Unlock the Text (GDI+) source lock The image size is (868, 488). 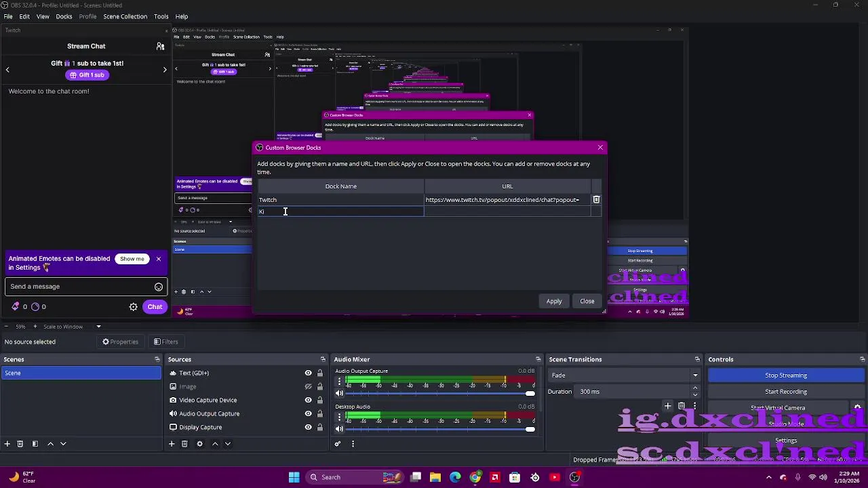coord(320,373)
